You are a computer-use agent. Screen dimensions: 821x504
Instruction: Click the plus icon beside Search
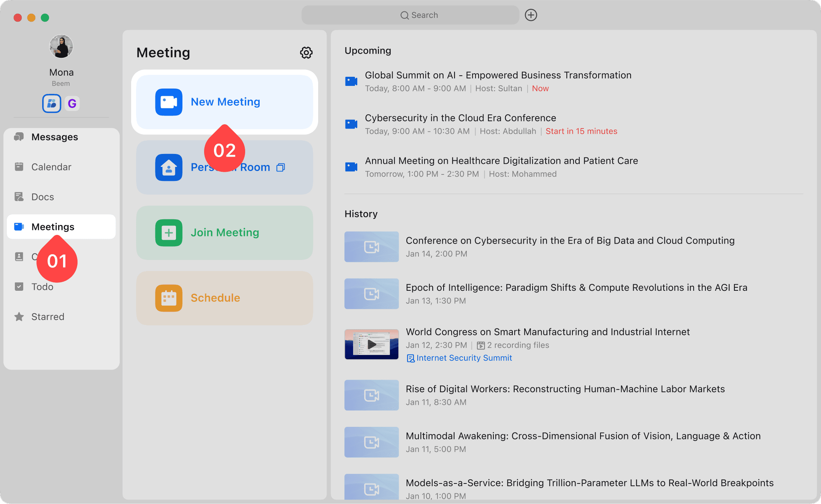(x=531, y=15)
